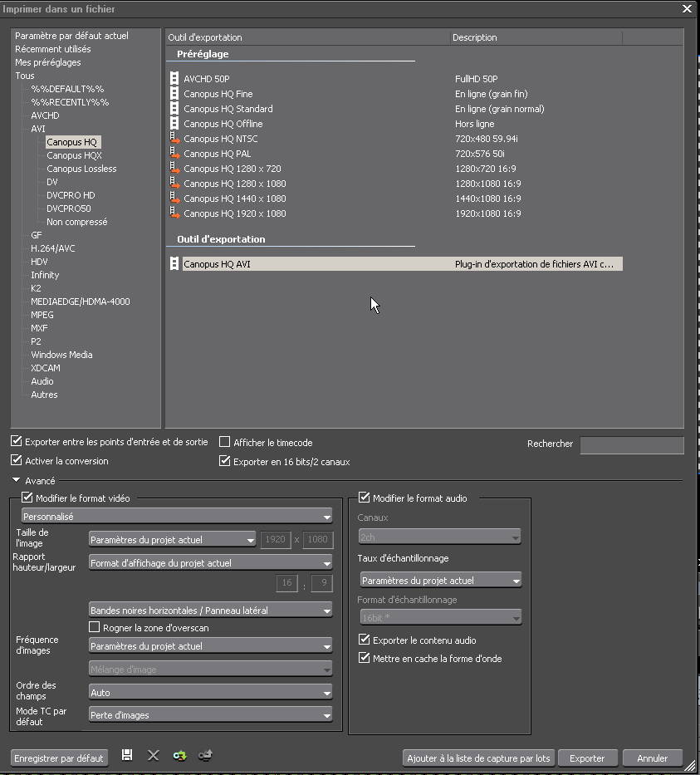Toggle 'Mettre en cache la forme d'onde'
This screenshot has width=700, height=775.
pyautogui.click(x=364, y=658)
